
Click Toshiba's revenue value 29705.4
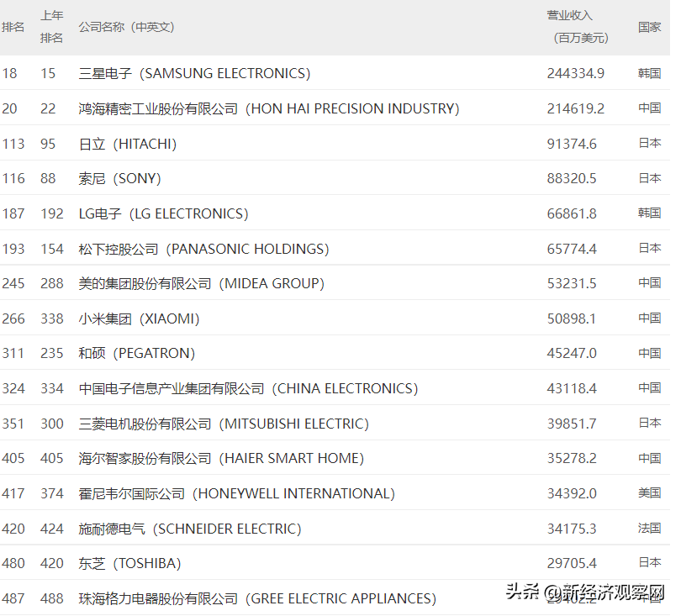[572, 563]
